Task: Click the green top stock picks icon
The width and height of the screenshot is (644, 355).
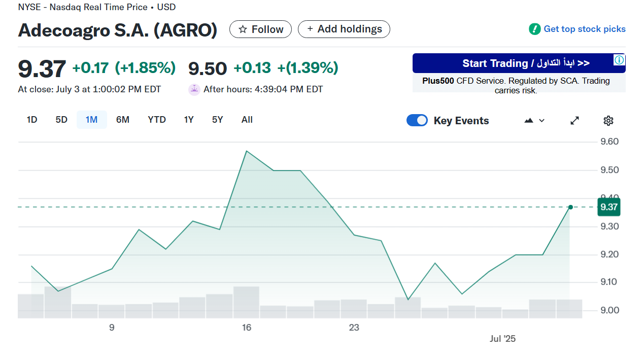Action: [x=534, y=29]
